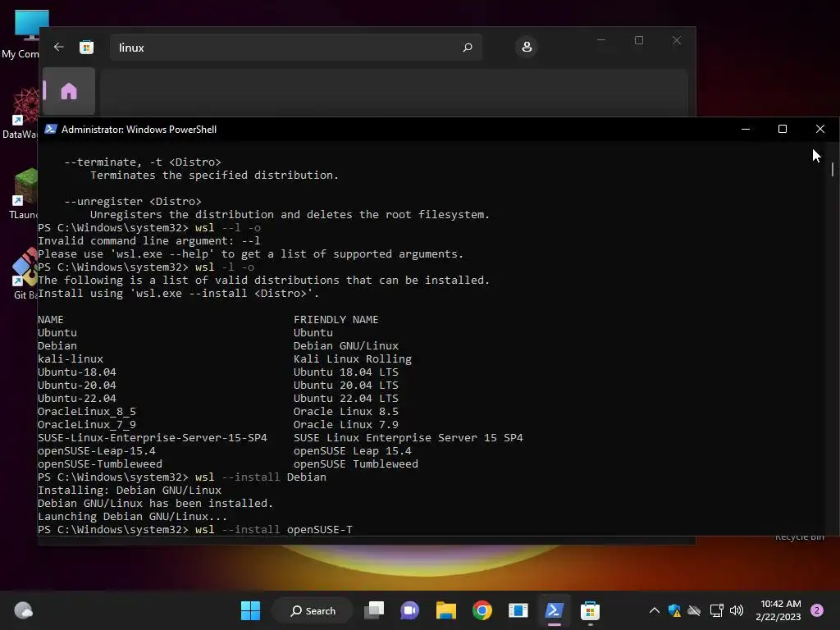Click 'OracleLinux_8_5' in the NAME column
The width and height of the screenshot is (840, 630).
click(86, 412)
